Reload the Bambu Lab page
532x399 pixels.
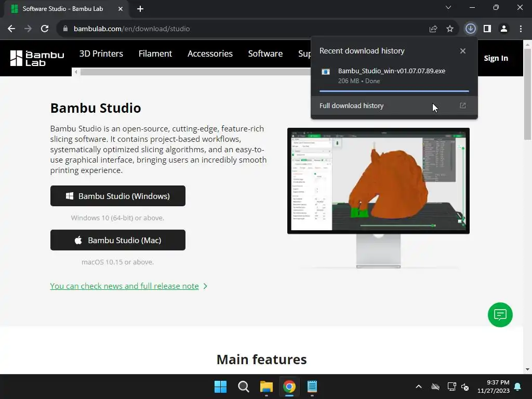tap(45, 29)
